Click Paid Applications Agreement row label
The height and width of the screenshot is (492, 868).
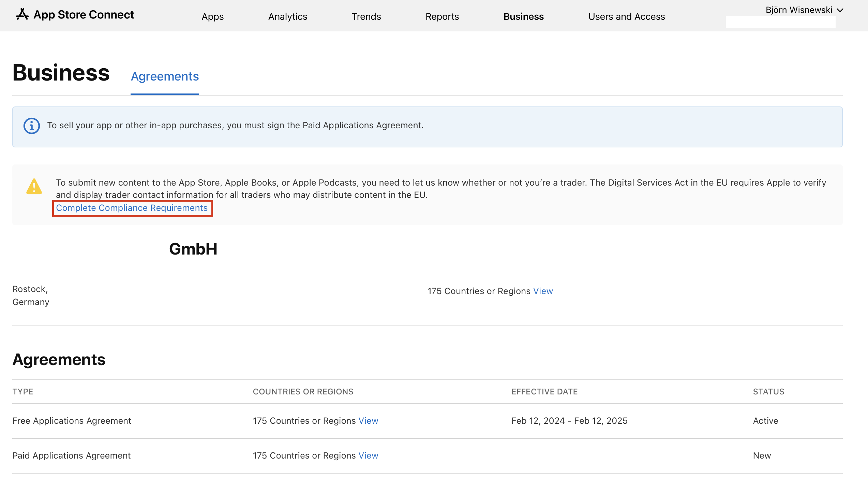point(71,455)
